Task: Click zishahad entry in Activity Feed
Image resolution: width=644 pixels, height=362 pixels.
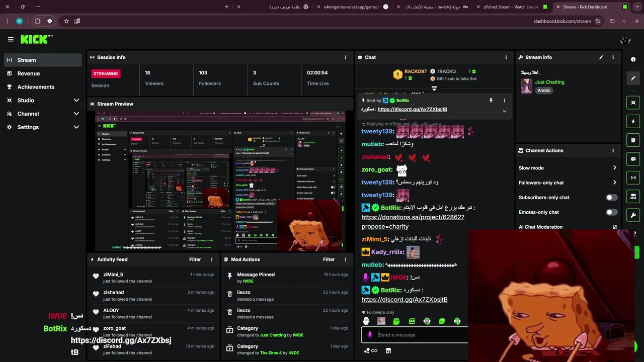Action: [x=153, y=296]
